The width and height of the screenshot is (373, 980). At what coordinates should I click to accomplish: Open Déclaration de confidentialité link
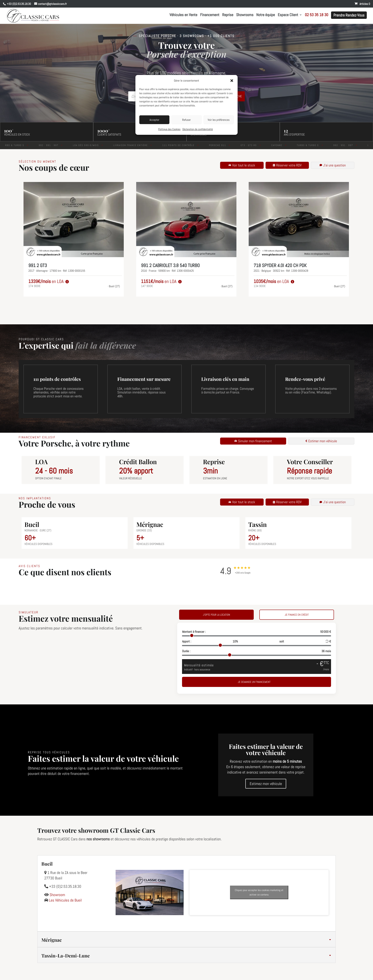click(x=198, y=129)
